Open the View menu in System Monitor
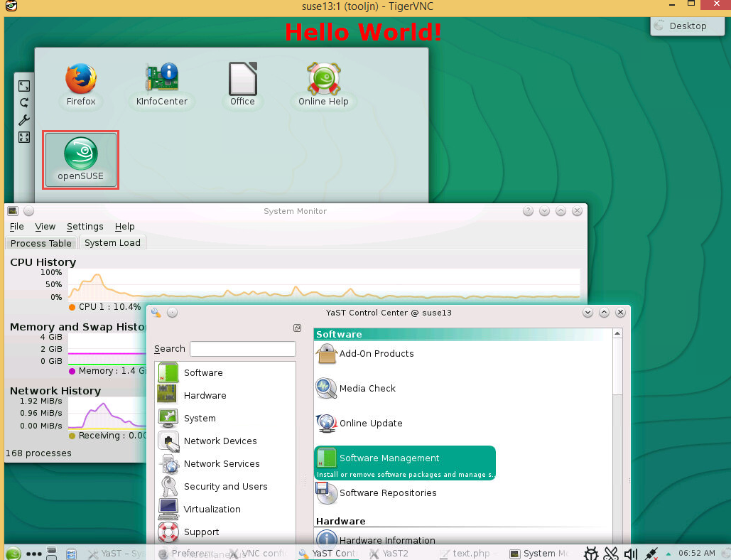 (45, 226)
